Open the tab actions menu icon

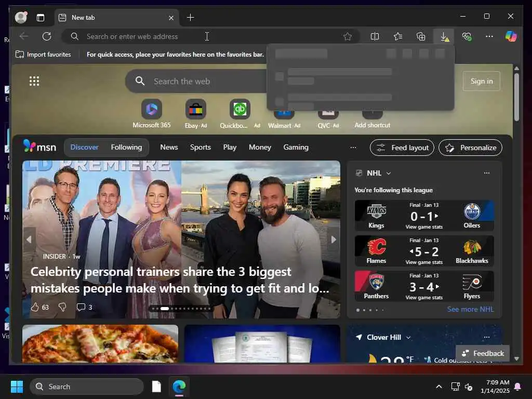pos(41,18)
